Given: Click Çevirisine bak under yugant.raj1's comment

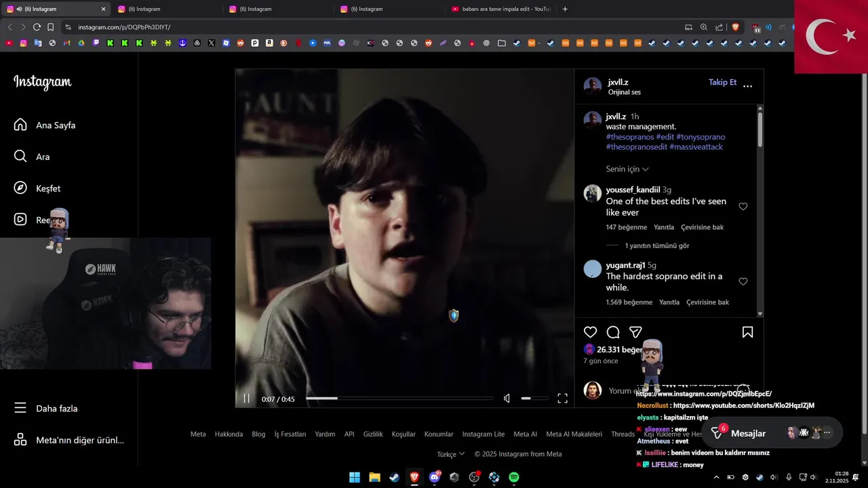Looking at the screenshot, I should point(707,302).
